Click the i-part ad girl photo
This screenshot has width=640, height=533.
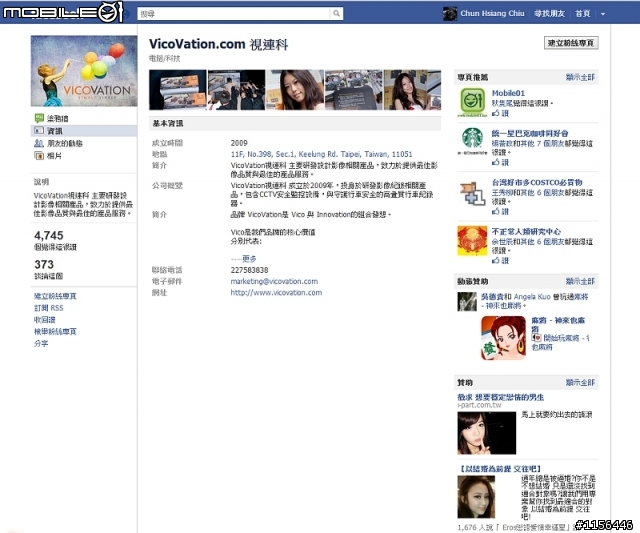(x=487, y=433)
